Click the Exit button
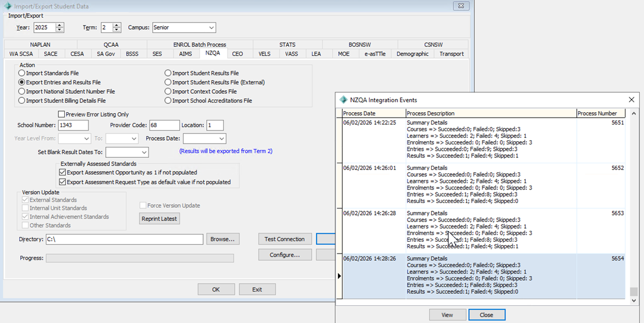 (257, 289)
